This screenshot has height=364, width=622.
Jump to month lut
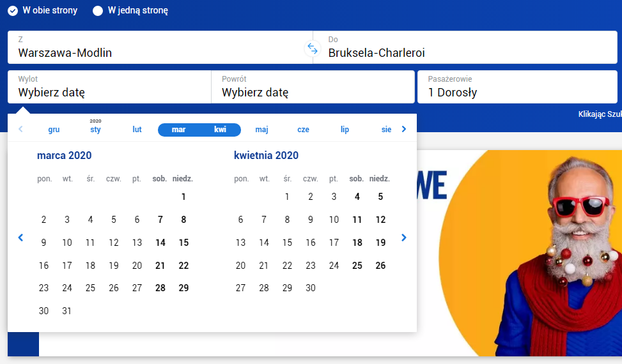137,130
